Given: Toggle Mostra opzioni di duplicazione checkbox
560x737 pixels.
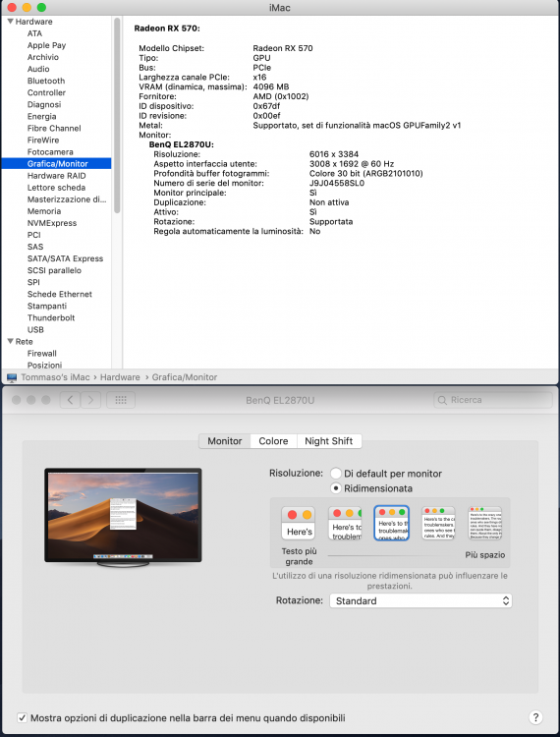Looking at the screenshot, I should pos(22,717).
